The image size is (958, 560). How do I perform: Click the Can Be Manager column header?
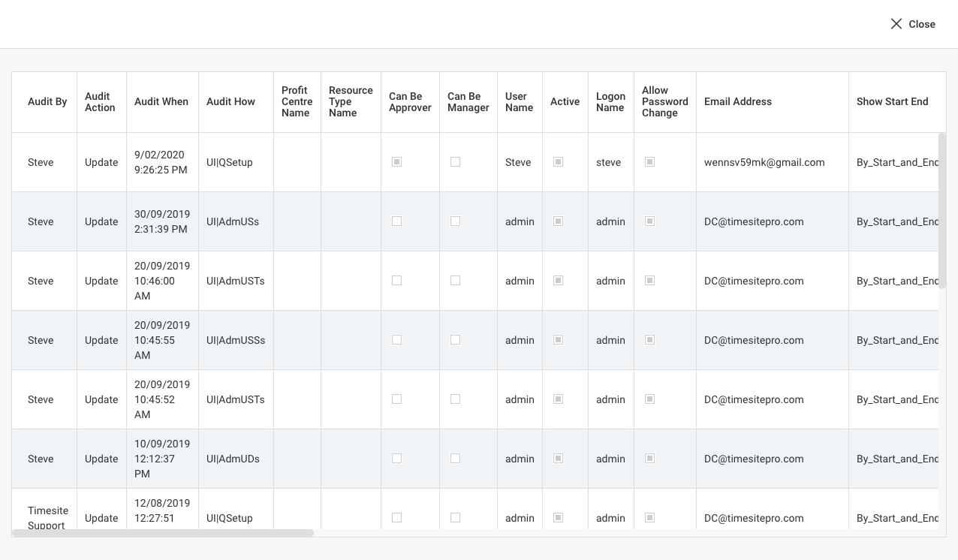click(468, 101)
